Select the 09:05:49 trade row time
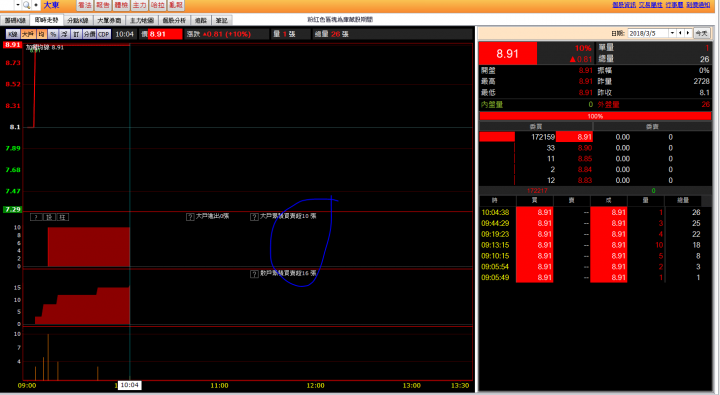Image resolution: width=720 pixels, height=395 pixels. click(495, 277)
